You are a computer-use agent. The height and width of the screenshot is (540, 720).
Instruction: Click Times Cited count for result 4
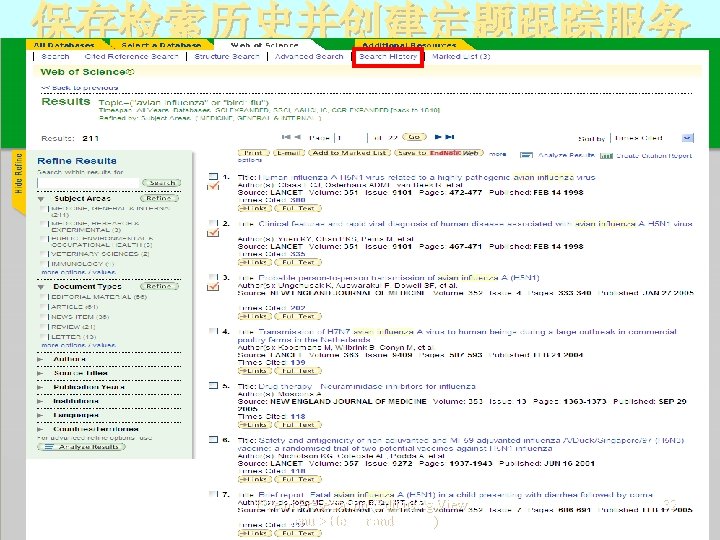[x=298, y=362]
